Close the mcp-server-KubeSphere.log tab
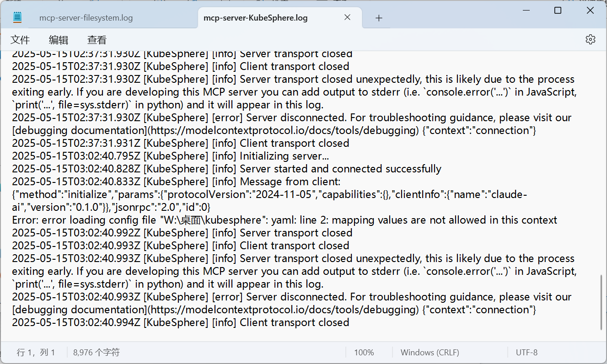Screen dimensions: 607x364 click(x=347, y=17)
